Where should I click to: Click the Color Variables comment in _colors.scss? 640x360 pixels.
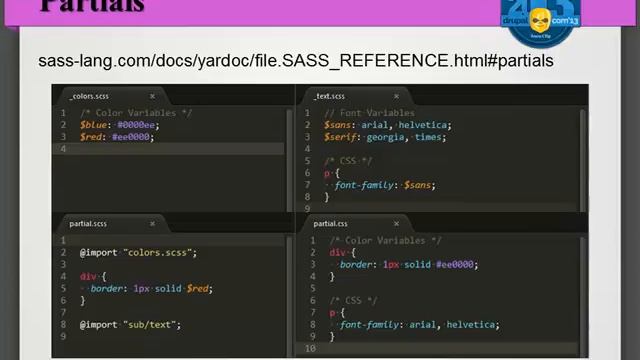coord(136,113)
